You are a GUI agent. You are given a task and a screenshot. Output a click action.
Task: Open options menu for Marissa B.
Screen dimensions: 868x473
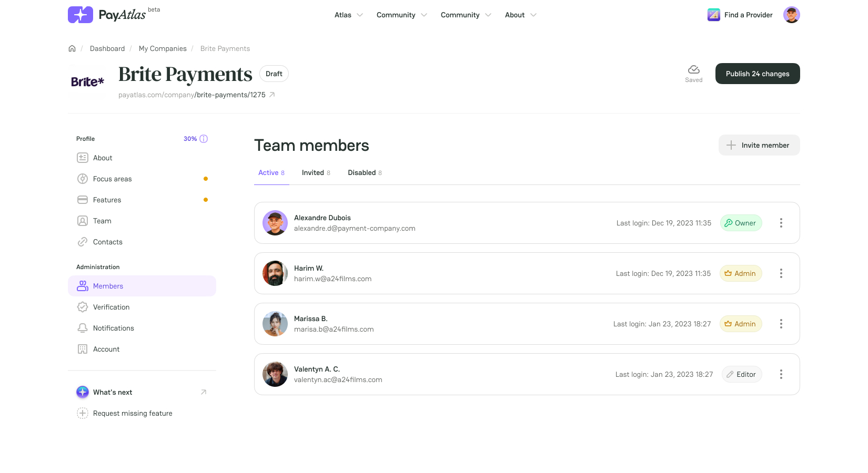pyautogui.click(x=781, y=324)
